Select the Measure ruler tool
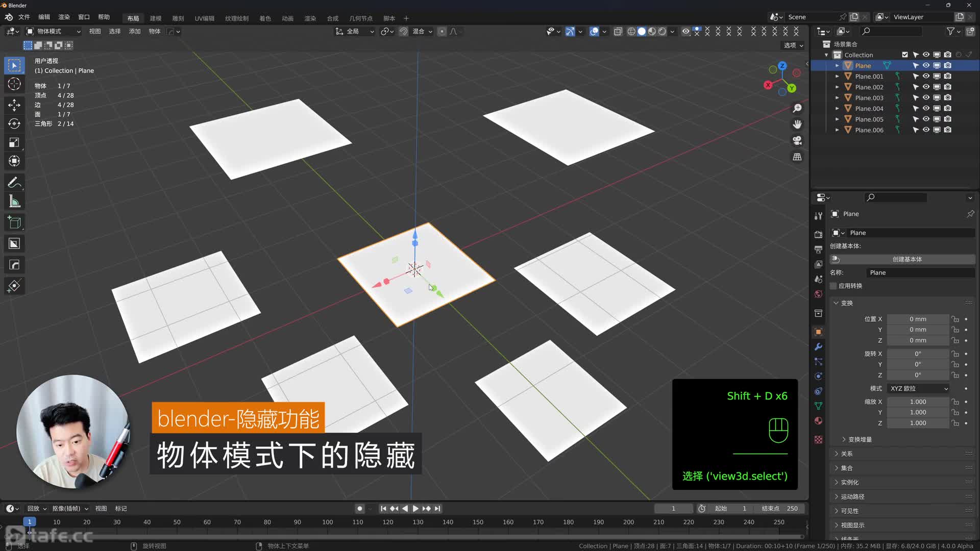Viewport: 980px width, 551px height. click(x=14, y=202)
